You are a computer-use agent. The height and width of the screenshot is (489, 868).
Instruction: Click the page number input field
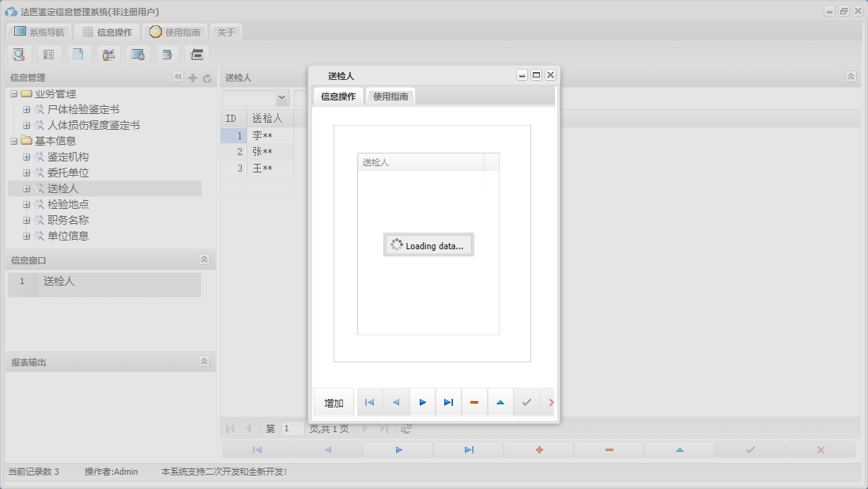[x=292, y=429]
